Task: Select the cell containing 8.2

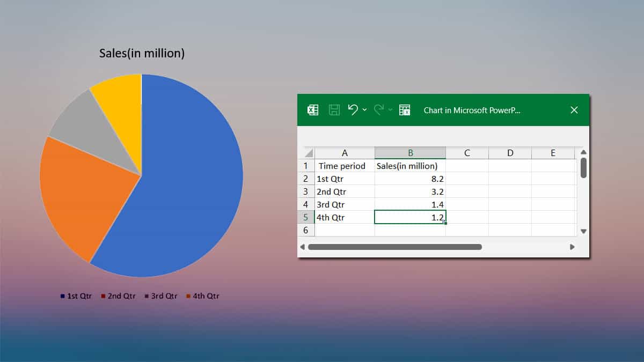Action: (410, 179)
